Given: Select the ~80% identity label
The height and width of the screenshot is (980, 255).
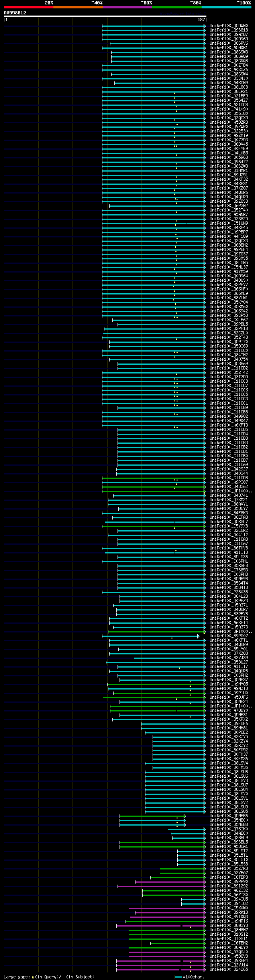Looking at the screenshot, I should coord(196,3).
